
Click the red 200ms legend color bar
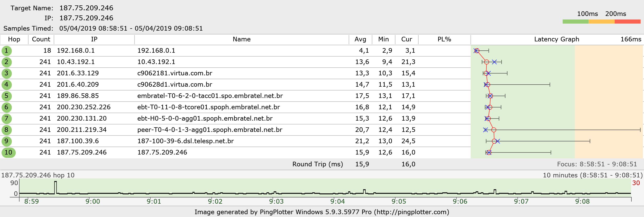coord(628,22)
